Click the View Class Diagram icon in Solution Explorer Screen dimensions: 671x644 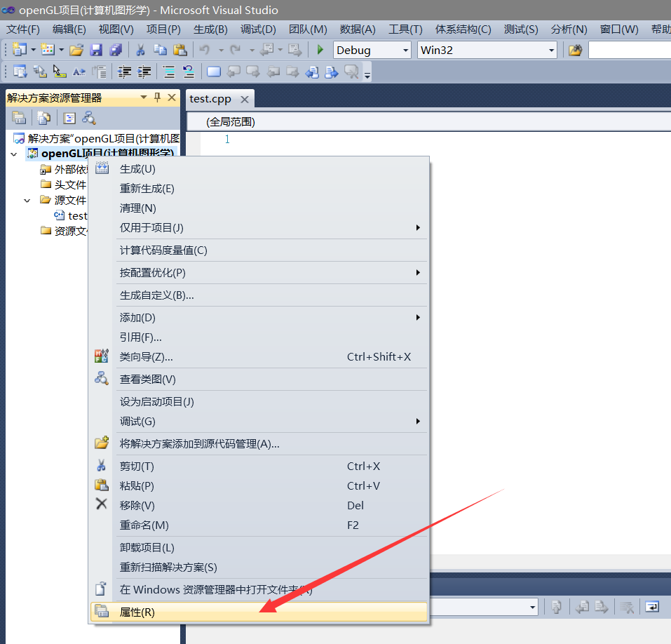click(89, 118)
